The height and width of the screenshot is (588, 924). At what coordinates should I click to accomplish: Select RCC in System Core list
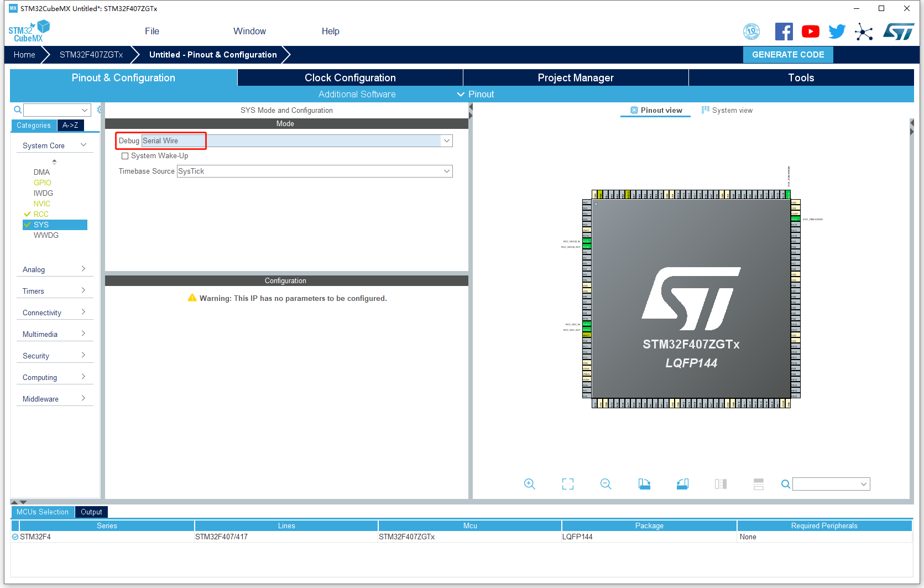click(x=41, y=214)
